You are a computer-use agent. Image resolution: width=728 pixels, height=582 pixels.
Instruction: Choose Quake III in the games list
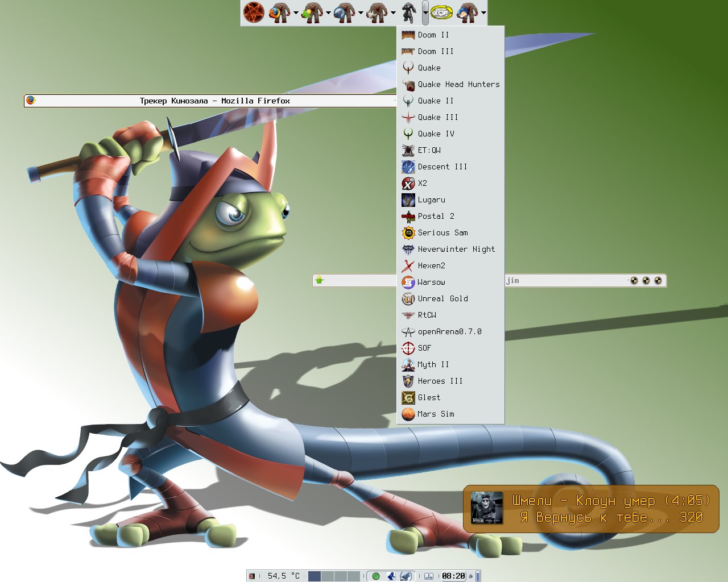tap(450, 117)
